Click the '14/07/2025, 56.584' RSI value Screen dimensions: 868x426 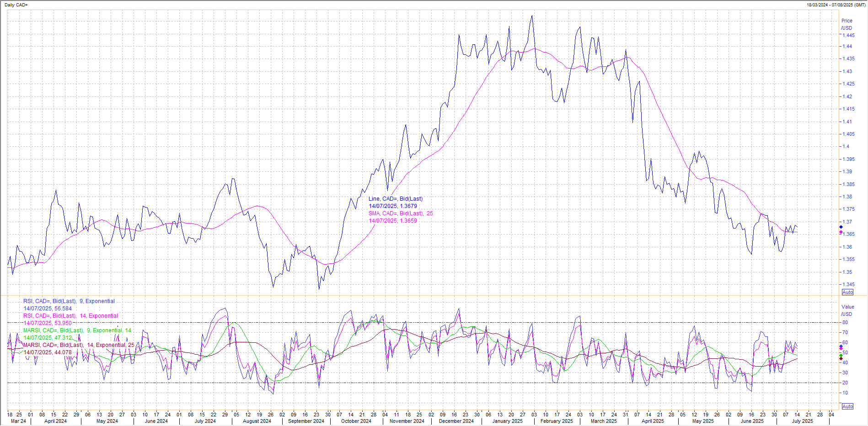[48, 309]
